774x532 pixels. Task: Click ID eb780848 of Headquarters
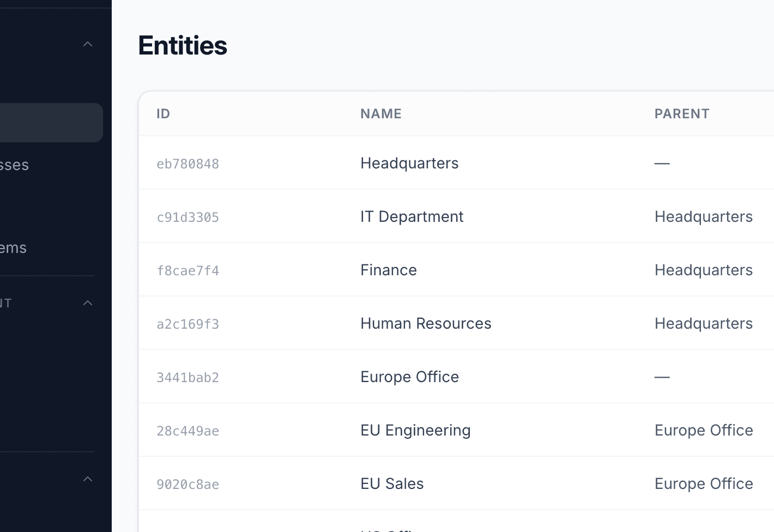[x=188, y=163]
